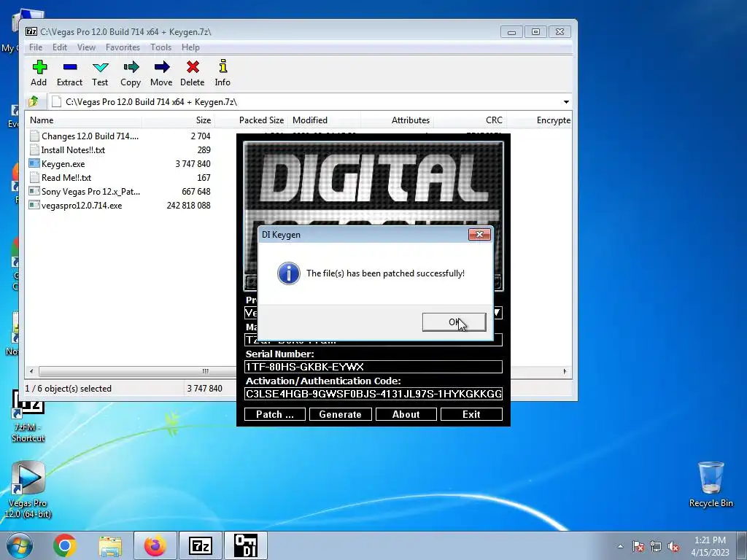This screenshot has width=747, height=560.
Task: Show hidden tray icons arrow
Action: [x=620, y=546]
